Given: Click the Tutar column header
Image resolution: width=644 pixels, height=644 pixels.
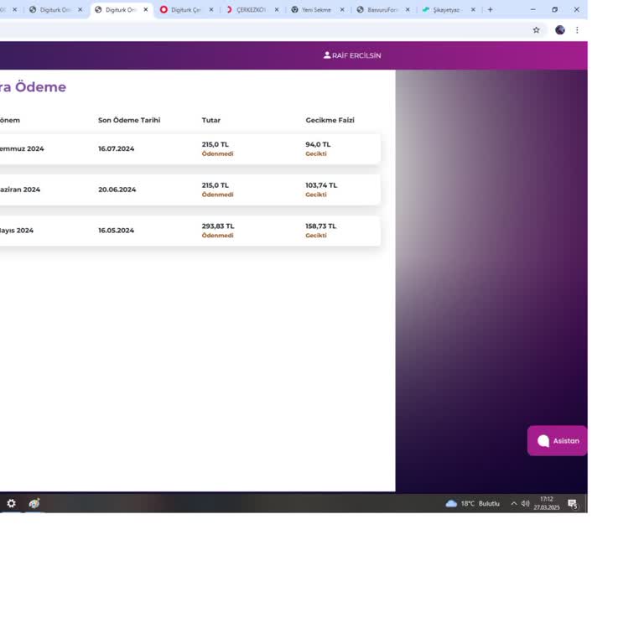Looking at the screenshot, I should point(211,120).
